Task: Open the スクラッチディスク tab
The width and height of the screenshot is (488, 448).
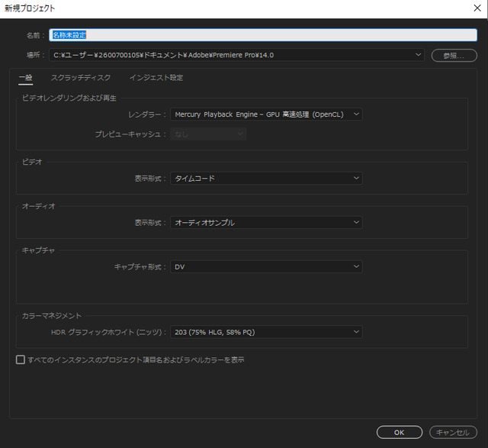Action: tap(81, 78)
